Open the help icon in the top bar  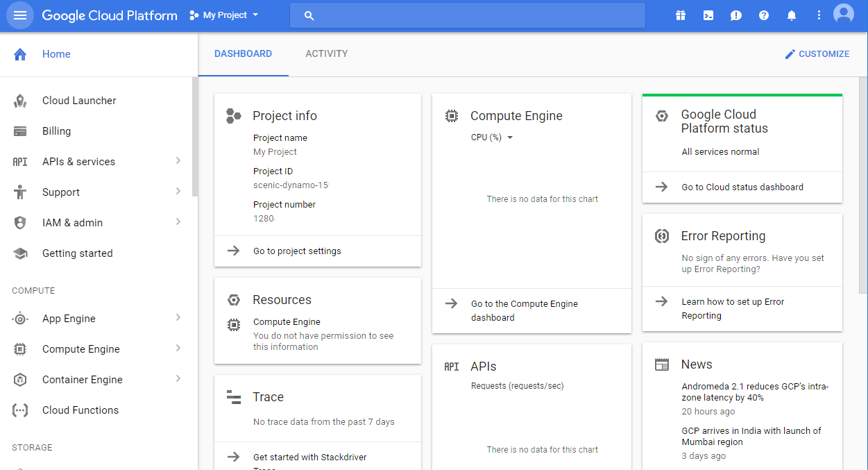[x=763, y=15]
